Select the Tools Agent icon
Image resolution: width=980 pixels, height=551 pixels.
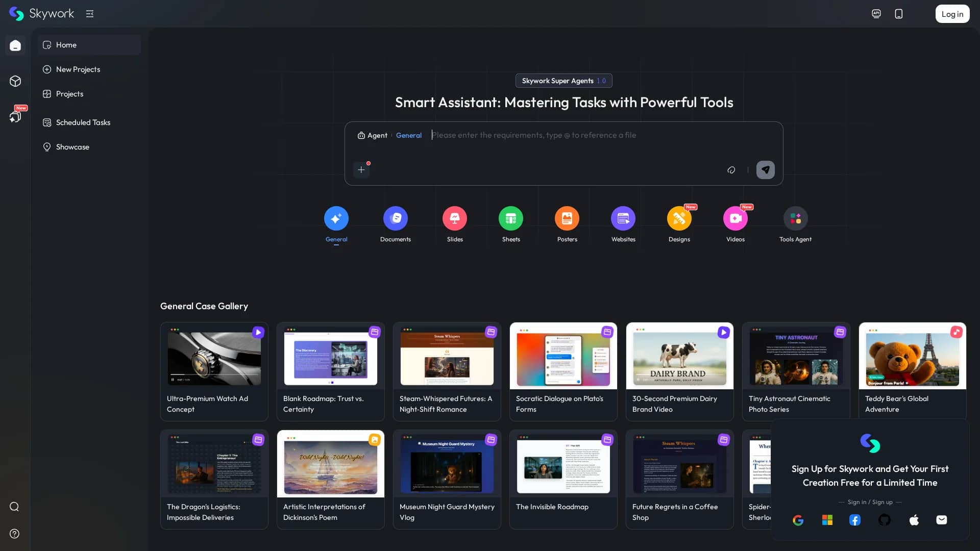796,218
